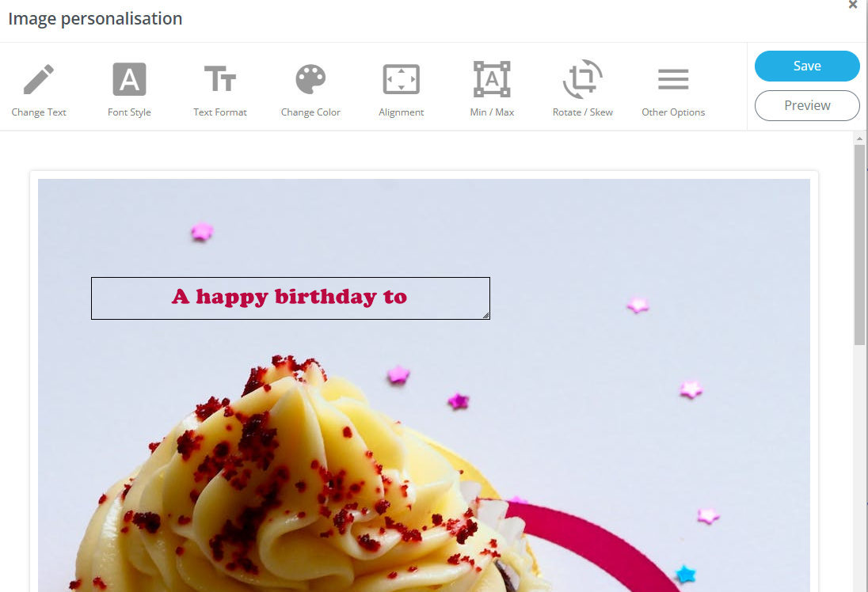Click the Preview button
The height and width of the screenshot is (592, 868).
click(807, 106)
